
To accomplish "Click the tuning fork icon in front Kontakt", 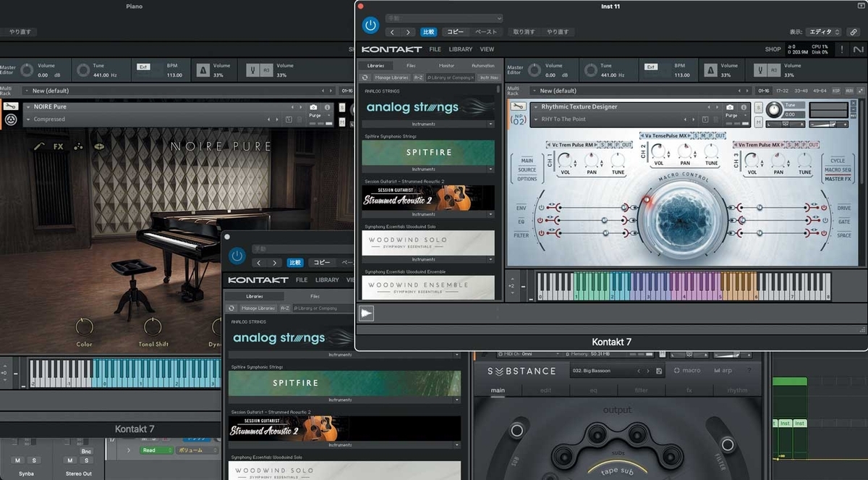I will [759, 70].
